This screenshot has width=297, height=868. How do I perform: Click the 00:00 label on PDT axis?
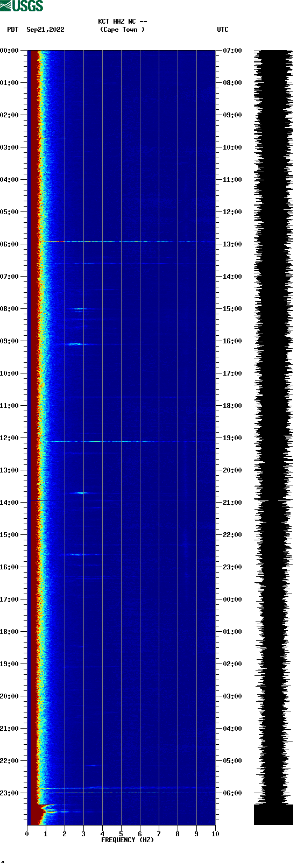pyautogui.click(x=10, y=51)
